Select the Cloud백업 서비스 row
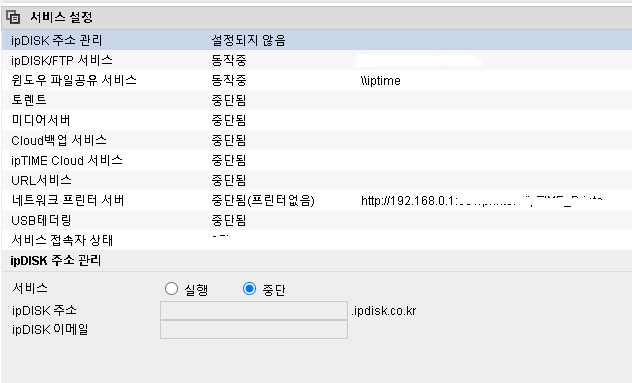The width and height of the screenshot is (632, 383). [x=317, y=140]
